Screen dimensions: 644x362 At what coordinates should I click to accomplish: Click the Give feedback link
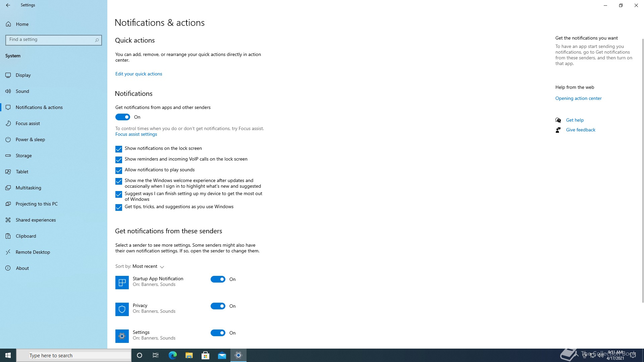pyautogui.click(x=581, y=130)
